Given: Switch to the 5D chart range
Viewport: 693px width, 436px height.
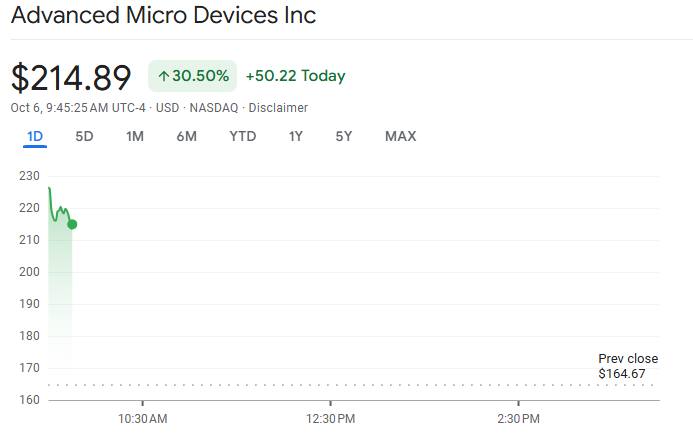Looking at the screenshot, I should click(84, 136).
